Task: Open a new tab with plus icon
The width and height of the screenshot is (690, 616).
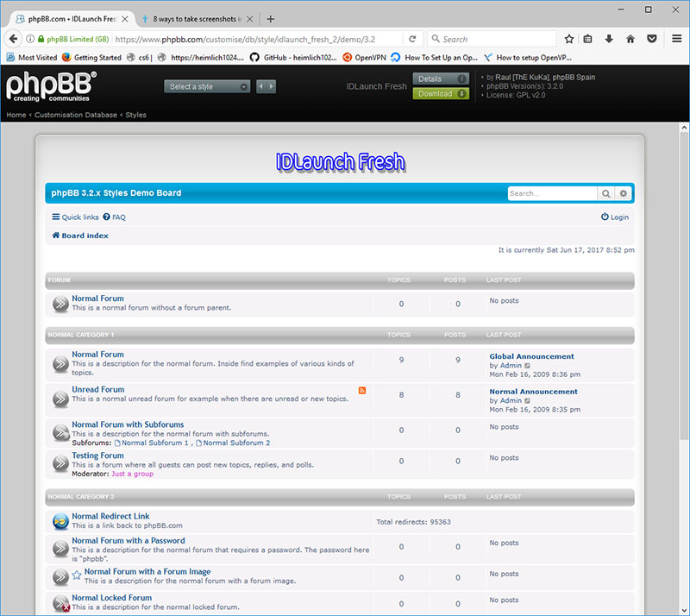Action: coord(271,19)
